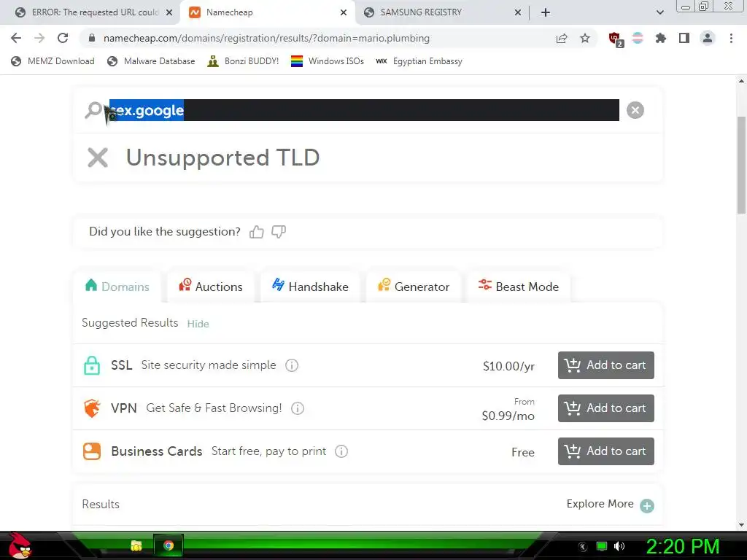Click the domain search magnifier icon
Image resolution: width=747 pixels, height=560 pixels.
click(93, 110)
